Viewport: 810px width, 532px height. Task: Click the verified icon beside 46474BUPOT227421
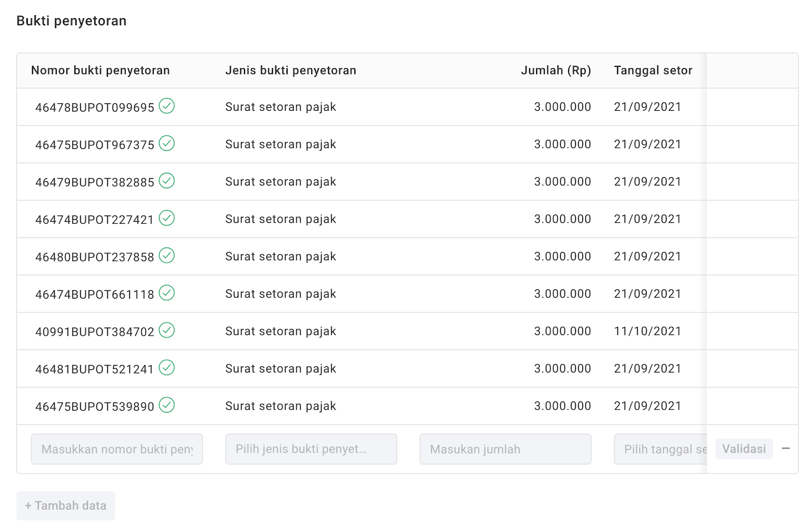(167, 218)
